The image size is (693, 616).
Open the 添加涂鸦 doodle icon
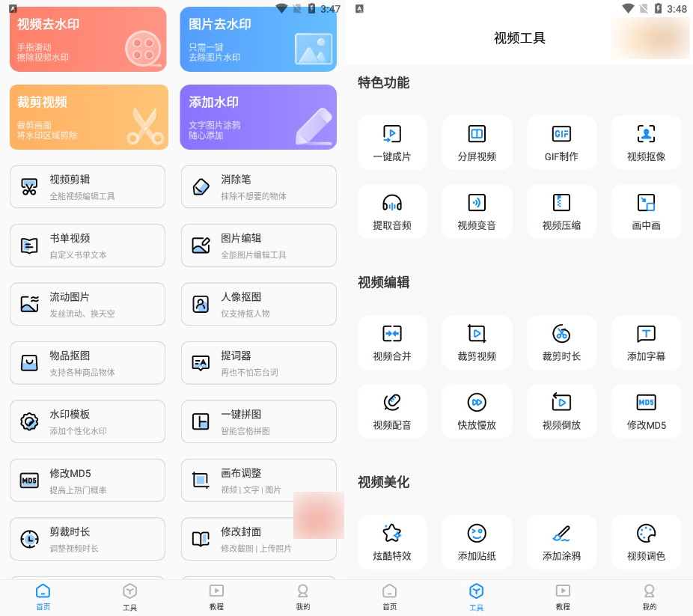561,534
